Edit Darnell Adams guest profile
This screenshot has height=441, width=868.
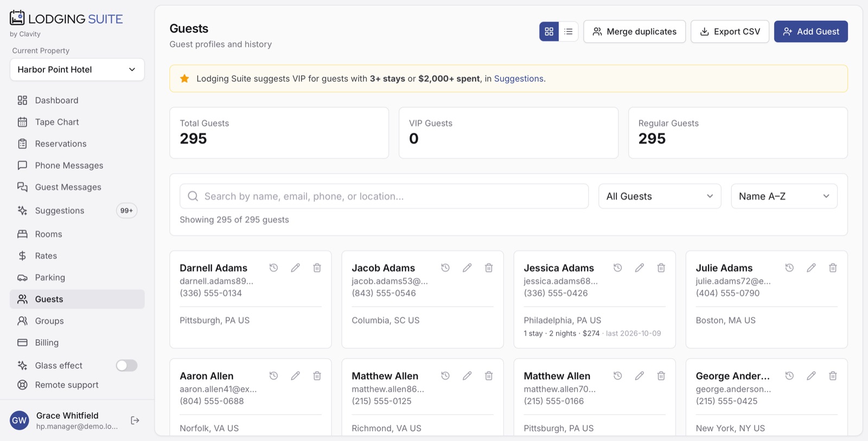pyautogui.click(x=295, y=268)
